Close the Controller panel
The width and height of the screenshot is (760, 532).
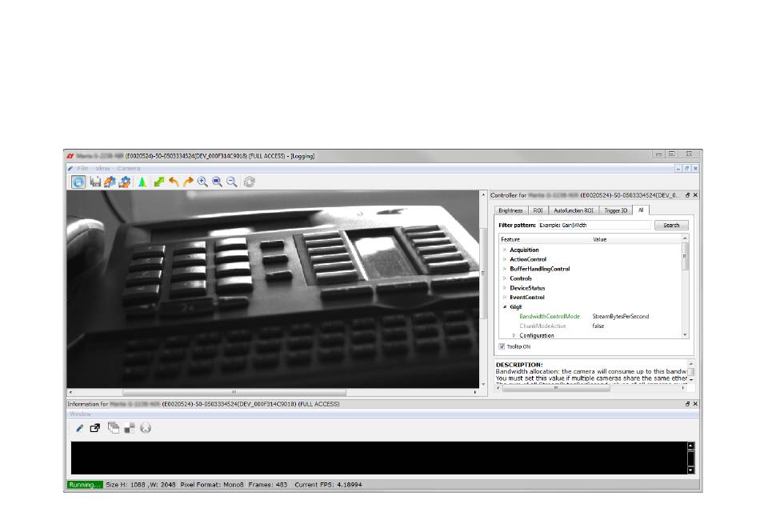coord(695,194)
